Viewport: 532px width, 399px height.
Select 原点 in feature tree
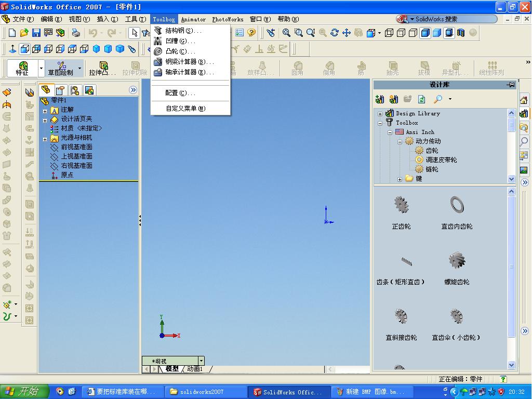tap(67, 175)
